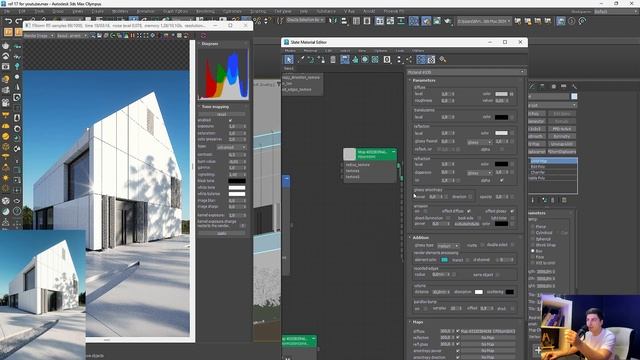
Task: Click the PRO Noise button in command panel
Action: coord(562,129)
